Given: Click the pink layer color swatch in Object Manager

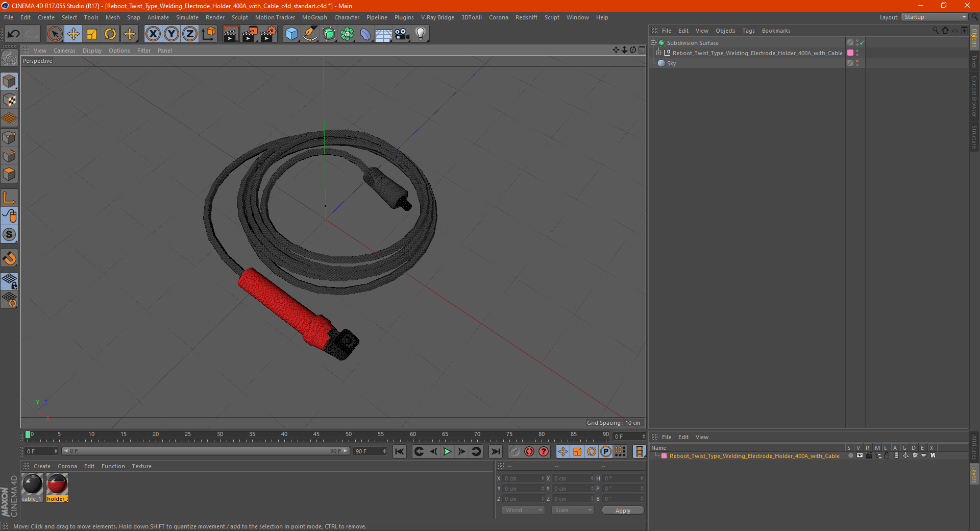Looking at the screenshot, I should [850, 53].
